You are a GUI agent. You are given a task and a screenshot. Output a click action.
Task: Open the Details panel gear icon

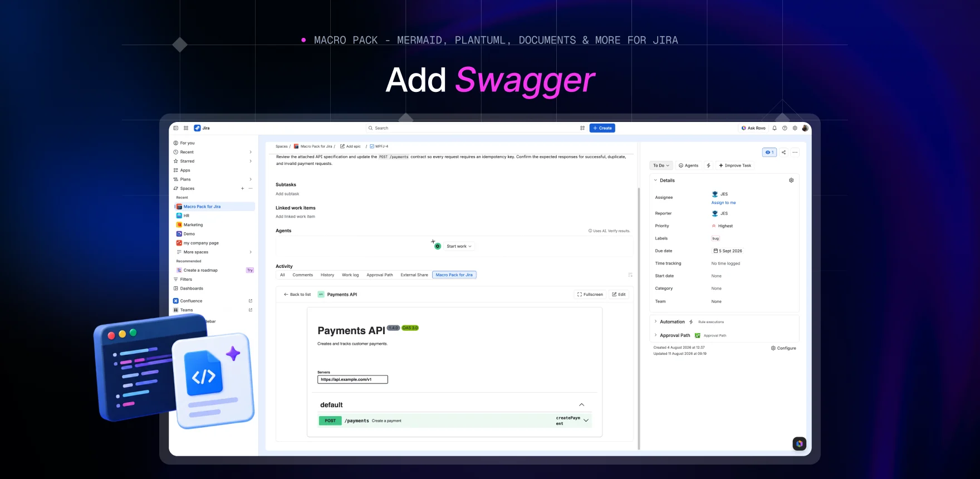click(x=791, y=180)
